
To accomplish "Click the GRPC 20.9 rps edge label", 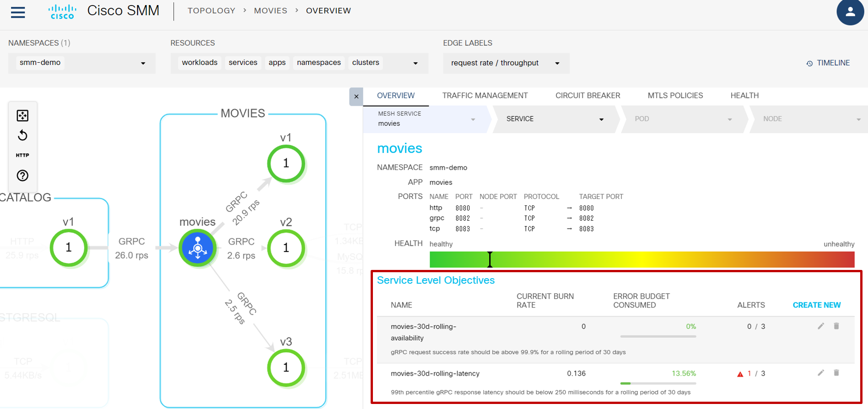I will point(243,208).
